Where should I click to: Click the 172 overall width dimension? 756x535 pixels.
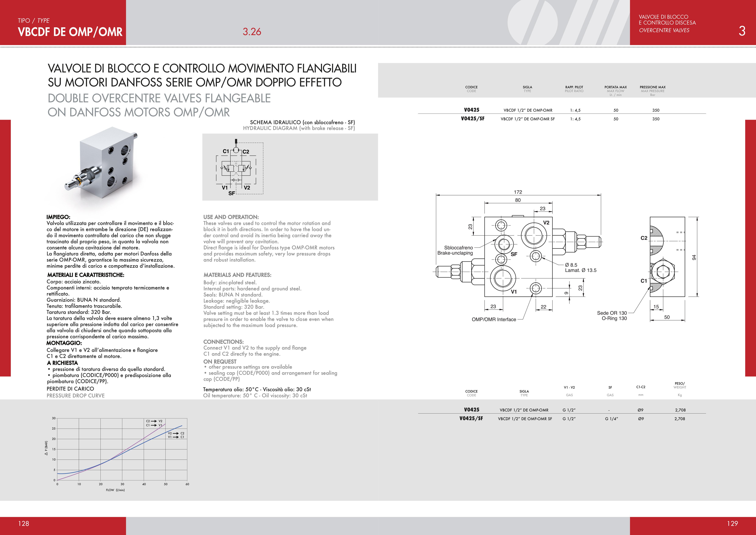click(x=518, y=192)
